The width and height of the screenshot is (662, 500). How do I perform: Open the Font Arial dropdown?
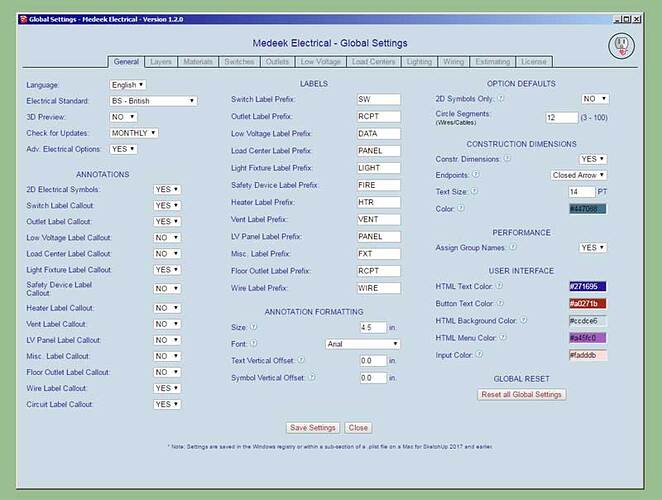click(x=363, y=344)
